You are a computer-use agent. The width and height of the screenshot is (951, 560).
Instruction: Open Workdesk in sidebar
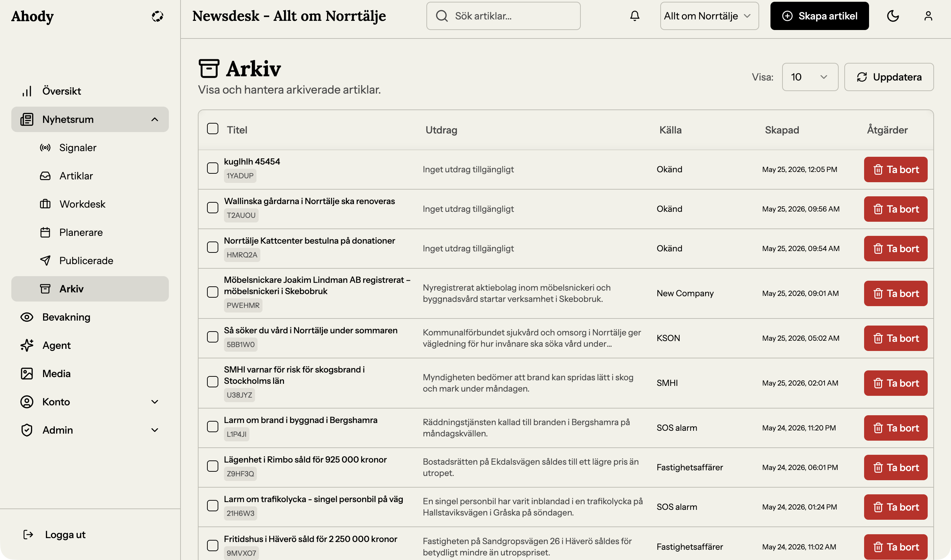point(90,204)
